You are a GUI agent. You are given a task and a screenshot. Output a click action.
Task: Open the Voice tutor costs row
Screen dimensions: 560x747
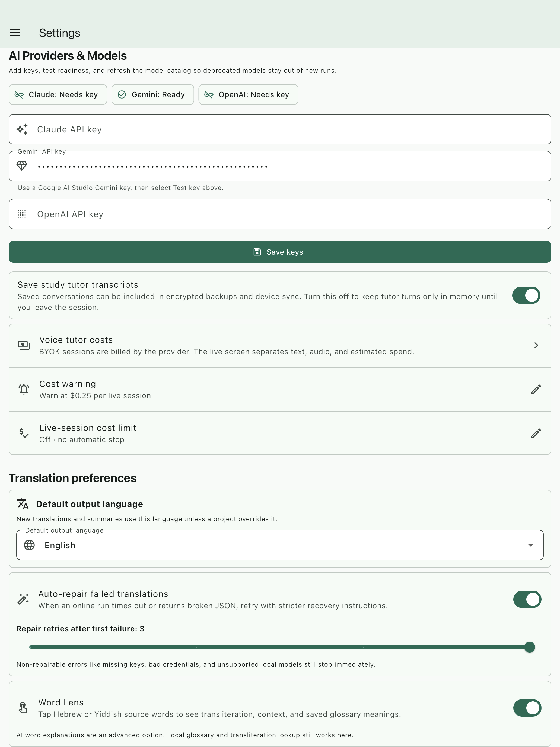coord(280,346)
